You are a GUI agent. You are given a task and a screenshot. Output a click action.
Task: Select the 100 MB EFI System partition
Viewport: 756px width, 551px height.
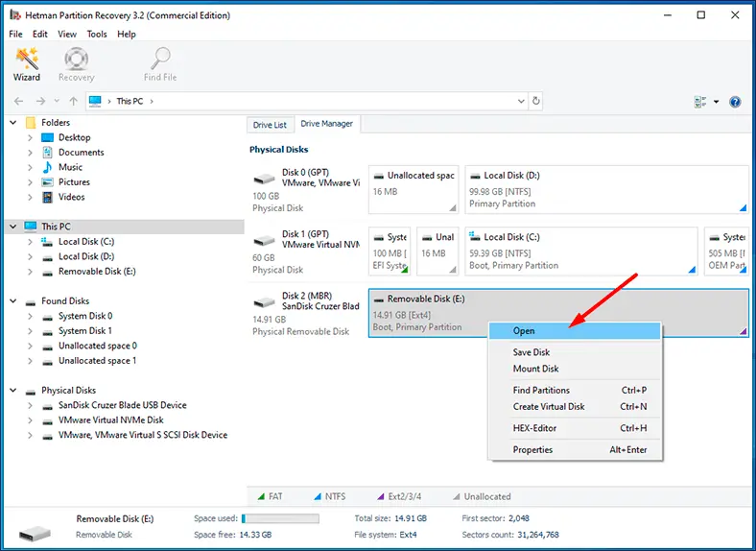390,252
